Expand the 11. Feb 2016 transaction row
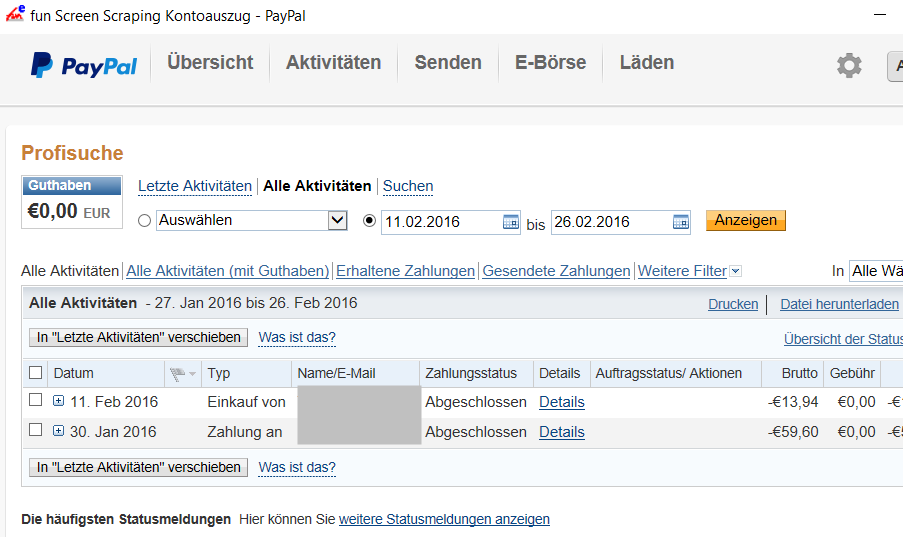 coord(58,400)
